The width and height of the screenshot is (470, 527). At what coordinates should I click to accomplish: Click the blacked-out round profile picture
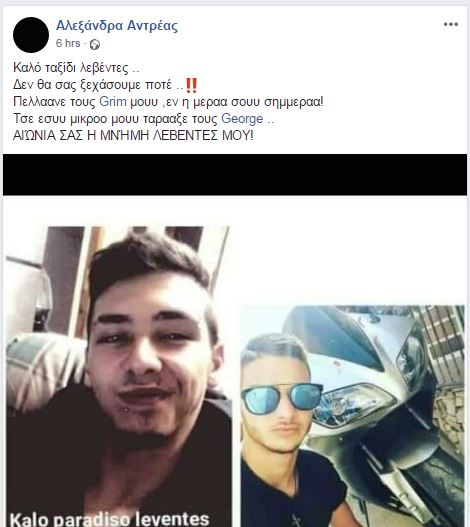(31, 35)
